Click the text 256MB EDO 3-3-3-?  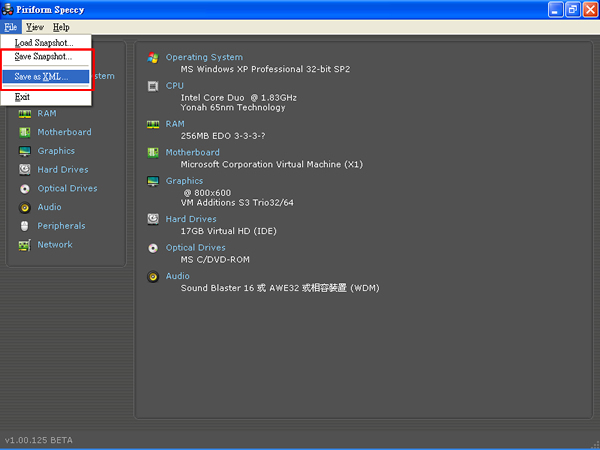pos(223,136)
